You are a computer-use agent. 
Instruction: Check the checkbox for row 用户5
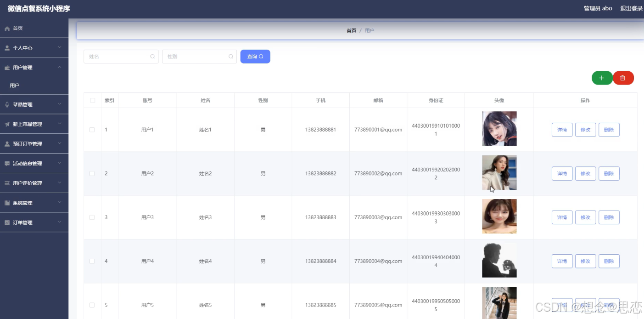click(x=92, y=305)
